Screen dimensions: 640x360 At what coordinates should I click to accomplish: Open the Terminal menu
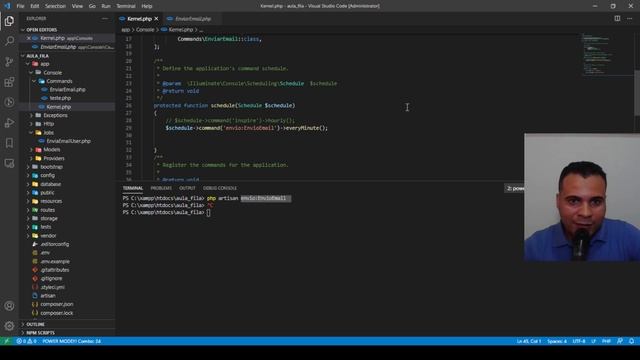[x=126, y=6]
